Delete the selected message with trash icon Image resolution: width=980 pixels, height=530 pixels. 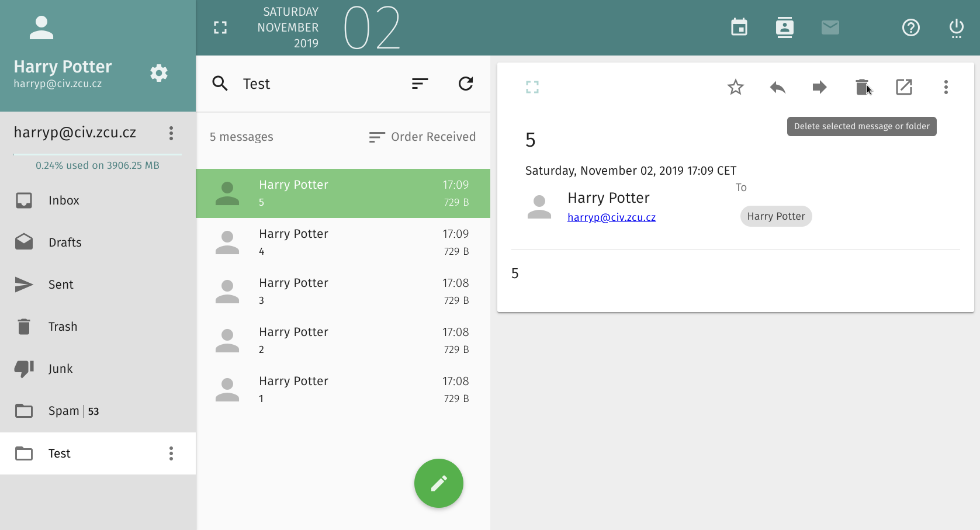click(x=861, y=88)
